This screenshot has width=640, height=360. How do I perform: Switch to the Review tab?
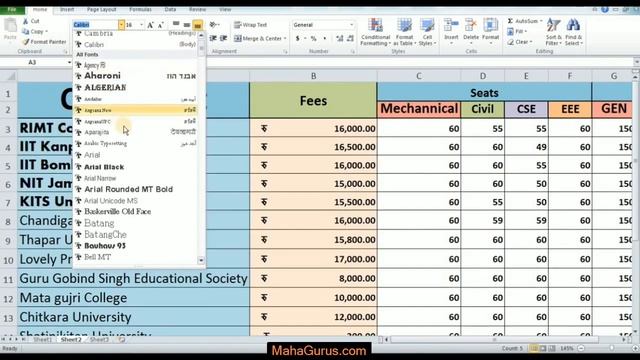(198, 9)
